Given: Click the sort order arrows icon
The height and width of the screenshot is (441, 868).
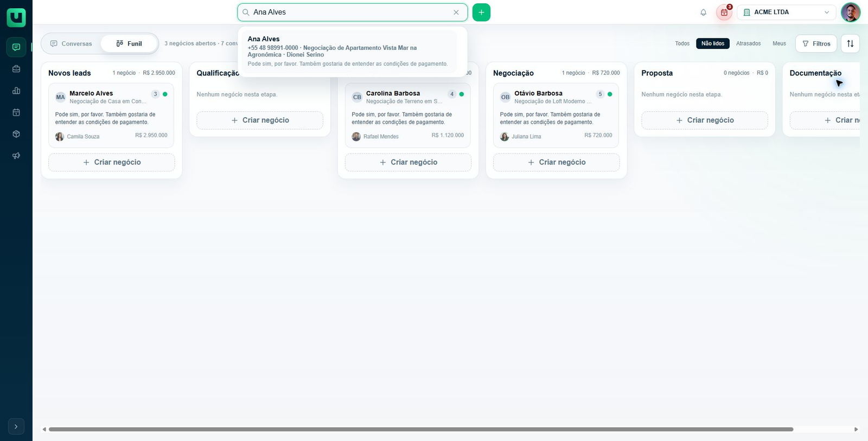Looking at the screenshot, I should point(850,44).
